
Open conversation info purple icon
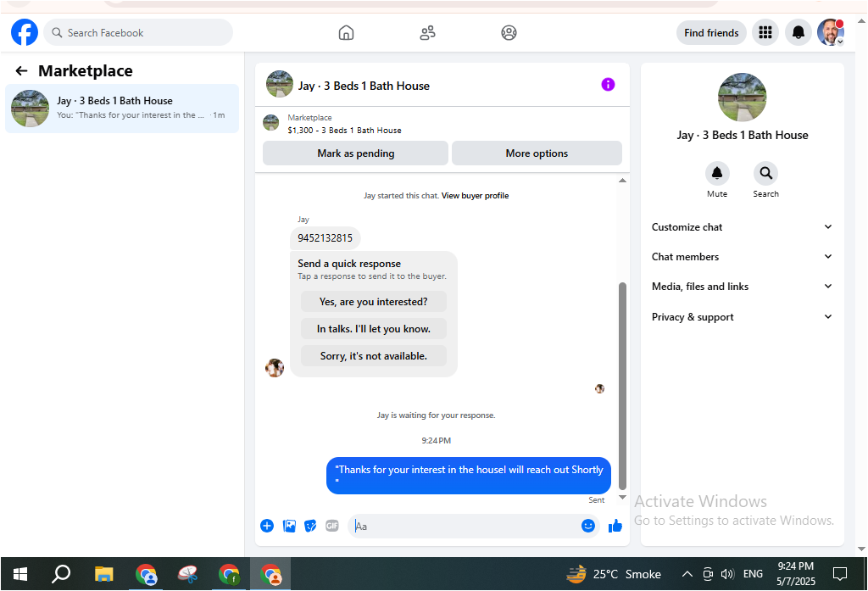pyautogui.click(x=608, y=85)
